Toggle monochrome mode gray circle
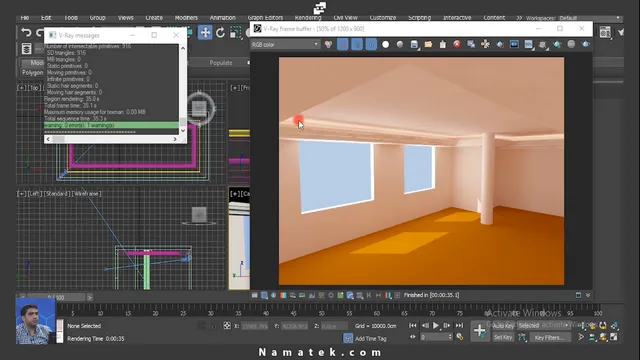This screenshot has height=360, width=640. 400,44
